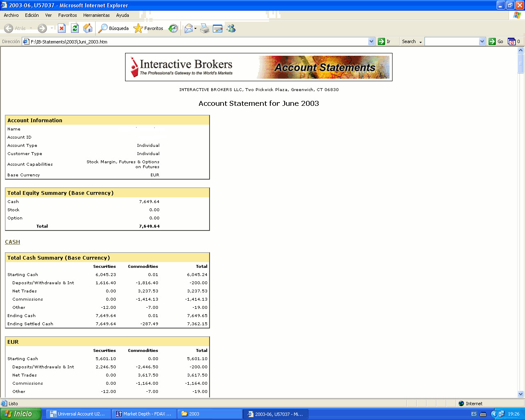Open the Forward history dropdown arrow
Image resolution: width=525 pixels, height=420 pixels.
(52, 28)
